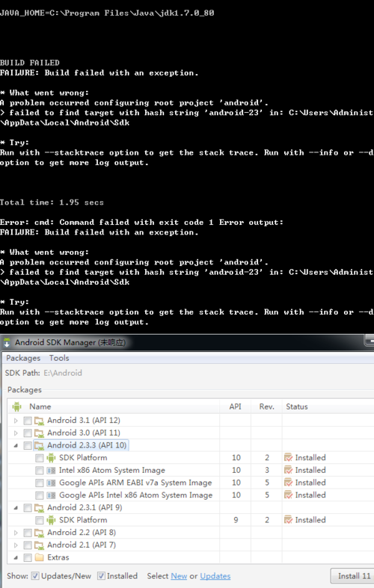The width and height of the screenshot is (374, 588).
Task: Click the Android robot icon in Name header
Action: (x=16, y=406)
